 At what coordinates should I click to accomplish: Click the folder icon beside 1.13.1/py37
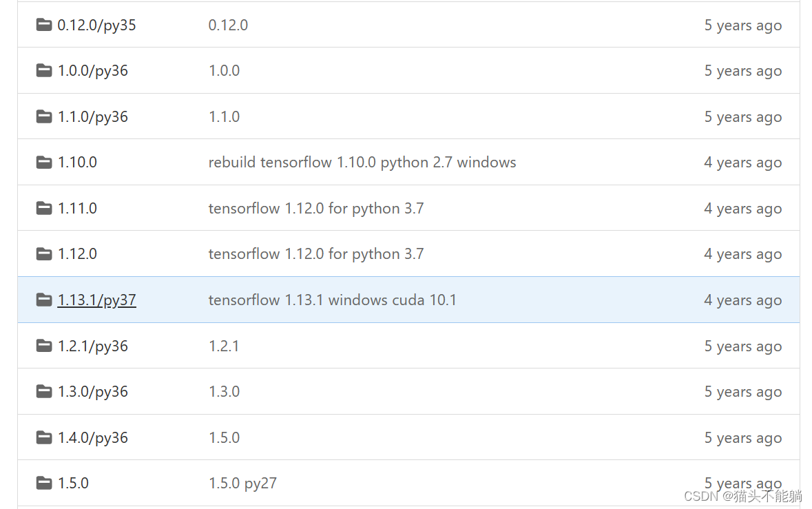pyautogui.click(x=44, y=300)
